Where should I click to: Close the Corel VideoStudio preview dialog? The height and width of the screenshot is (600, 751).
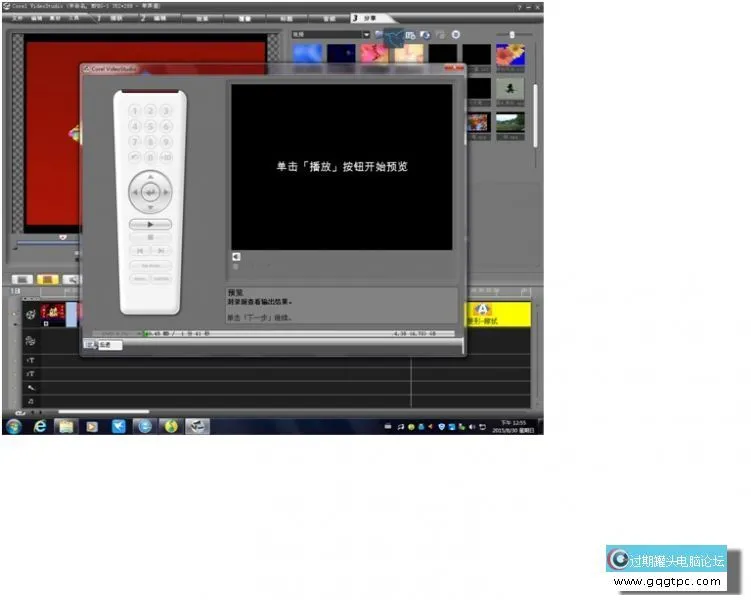coord(454,69)
